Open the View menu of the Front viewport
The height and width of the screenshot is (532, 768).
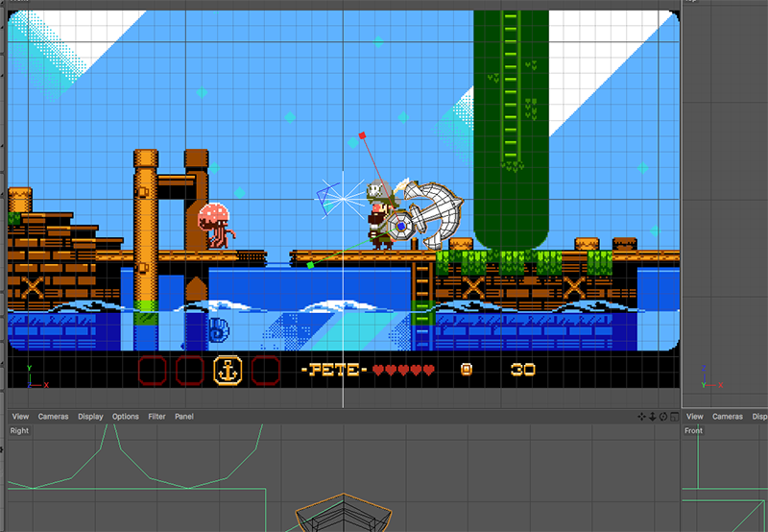[694, 417]
